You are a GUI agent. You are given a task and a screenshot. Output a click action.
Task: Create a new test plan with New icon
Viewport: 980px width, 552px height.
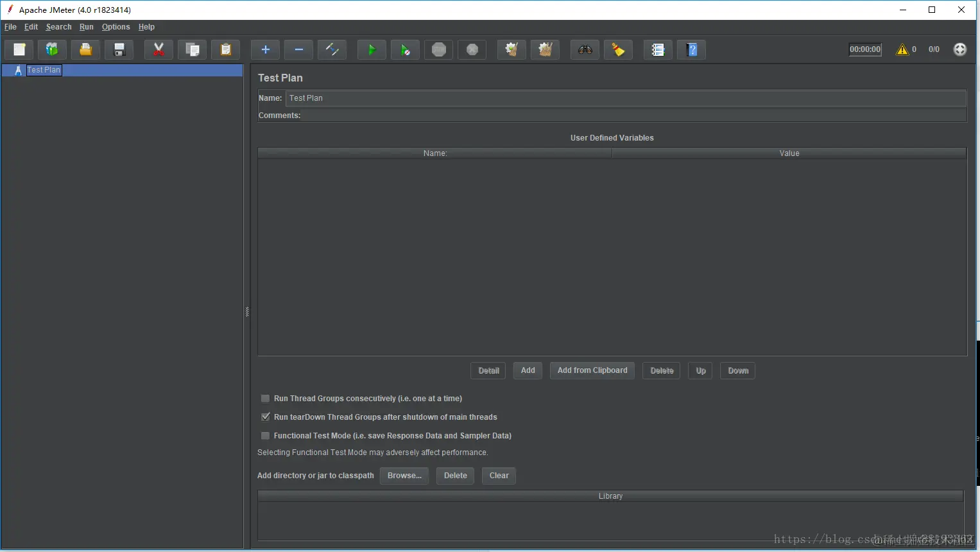coord(19,49)
